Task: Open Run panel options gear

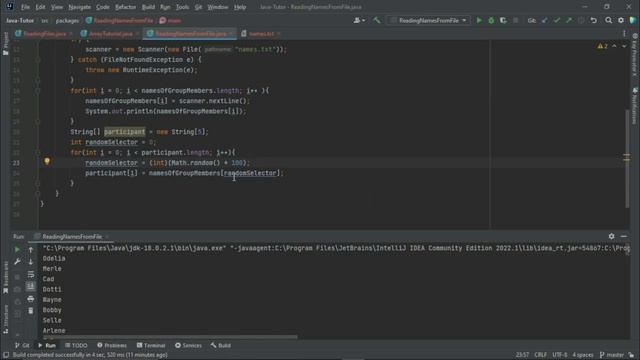Action: 611,236
